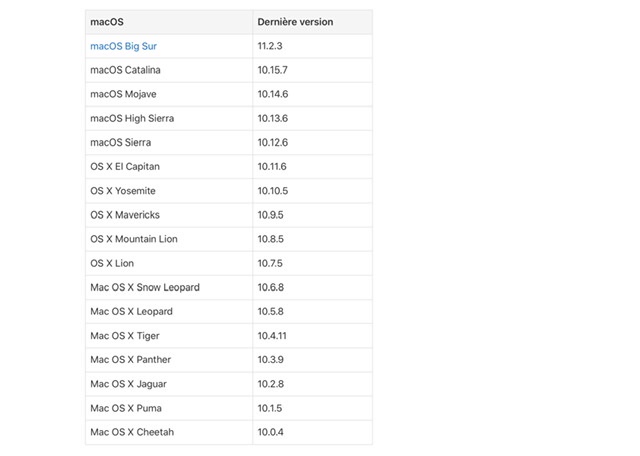This screenshot has height=456, width=640.
Task: Click the Mac OS X Panther cell
Action: tap(130, 360)
